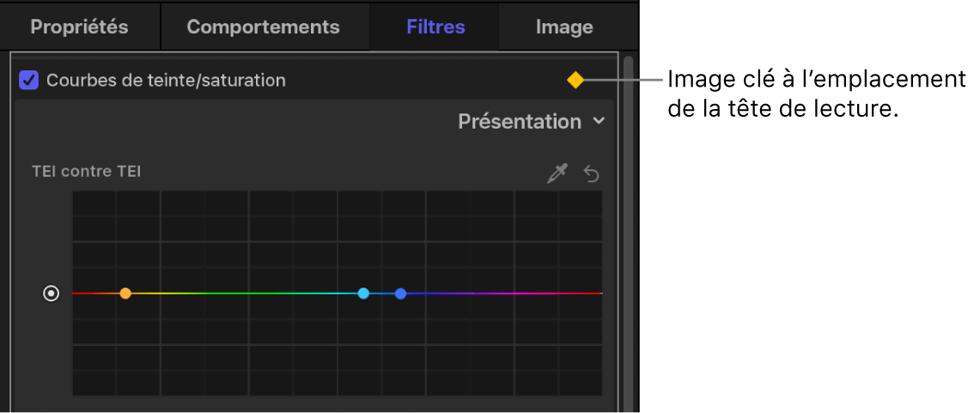
Task: Toggle the round target button beside curve
Action: tap(52, 294)
